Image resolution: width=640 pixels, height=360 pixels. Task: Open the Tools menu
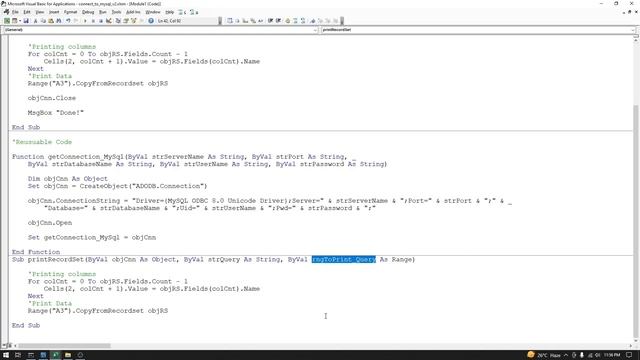[x=116, y=12]
